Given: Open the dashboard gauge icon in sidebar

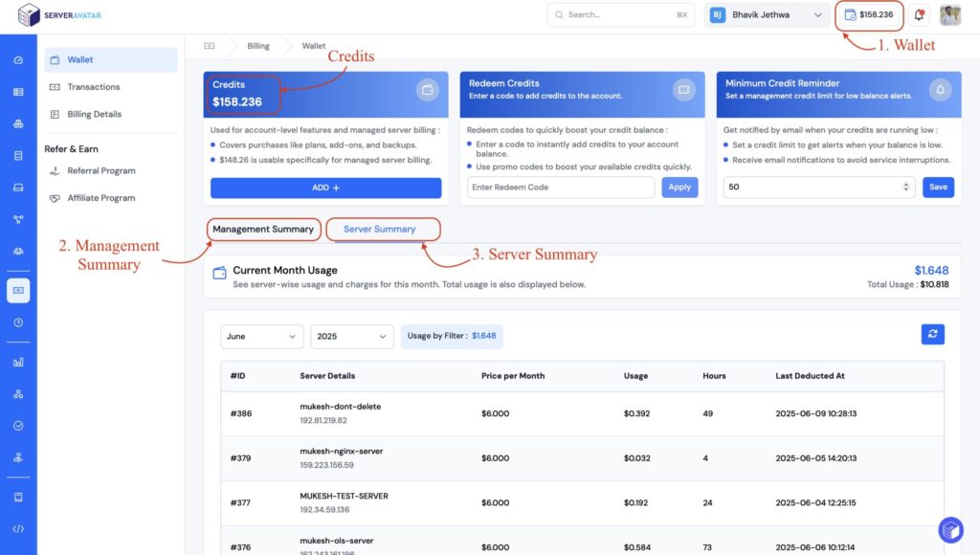Looking at the screenshot, I should coord(18,60).
